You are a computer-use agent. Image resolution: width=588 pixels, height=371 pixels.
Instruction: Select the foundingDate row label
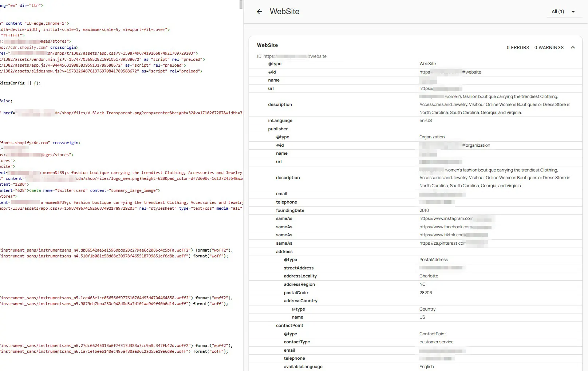(x=290, y=210)
